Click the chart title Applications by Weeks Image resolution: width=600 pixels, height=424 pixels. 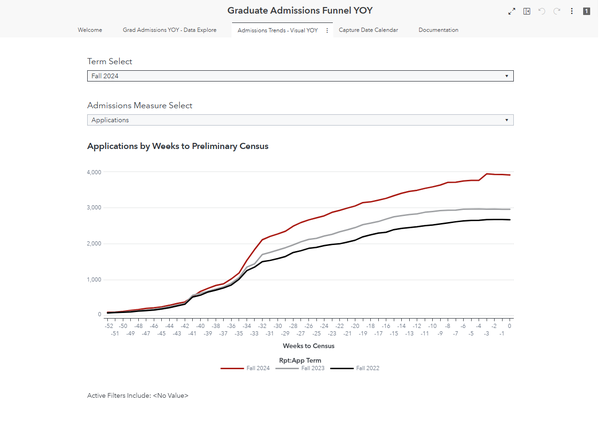[x=178, y=146]
